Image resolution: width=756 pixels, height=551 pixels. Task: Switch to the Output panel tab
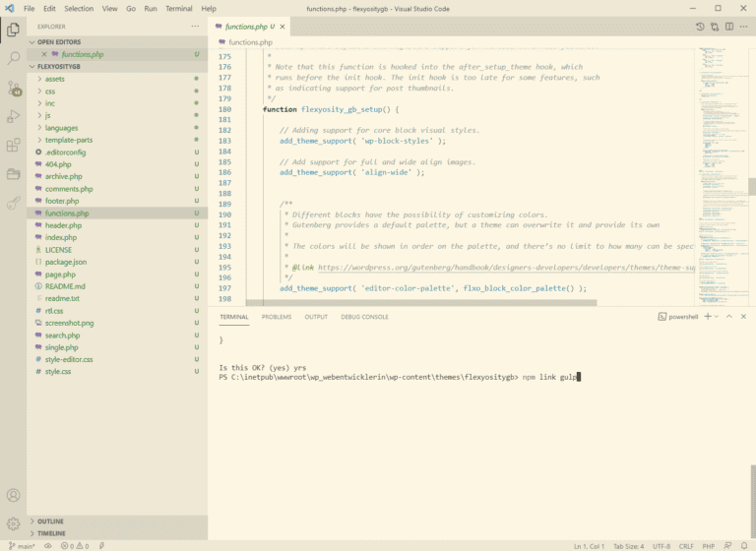316,317
